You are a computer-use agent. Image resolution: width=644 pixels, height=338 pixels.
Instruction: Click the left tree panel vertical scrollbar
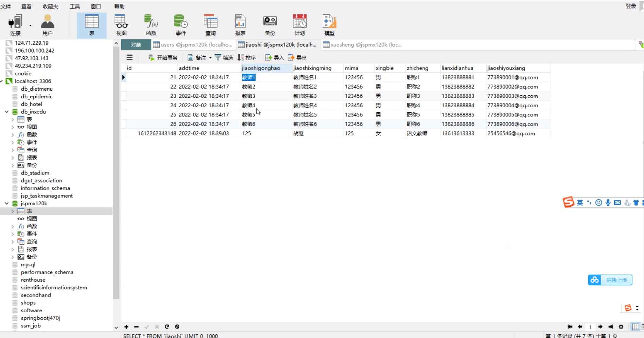[116, 170]
